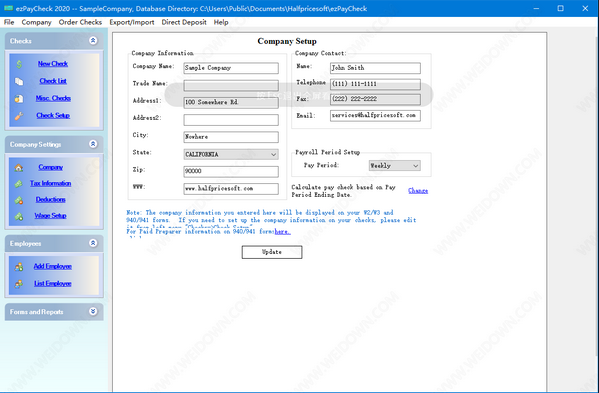
Task: Open the Misc. Checks link
Action: coord(53,98)
